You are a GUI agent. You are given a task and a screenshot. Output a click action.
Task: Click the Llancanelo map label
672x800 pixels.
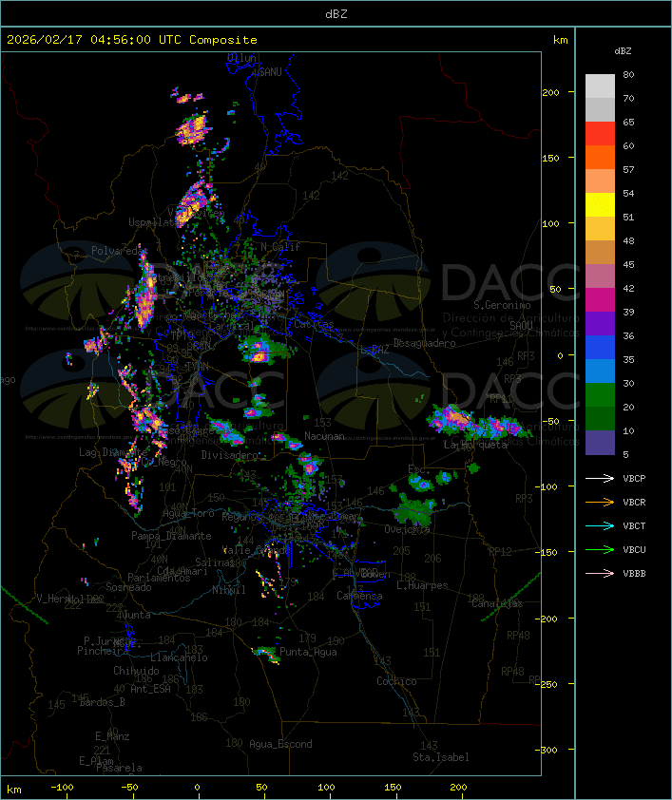click(179, 657)
